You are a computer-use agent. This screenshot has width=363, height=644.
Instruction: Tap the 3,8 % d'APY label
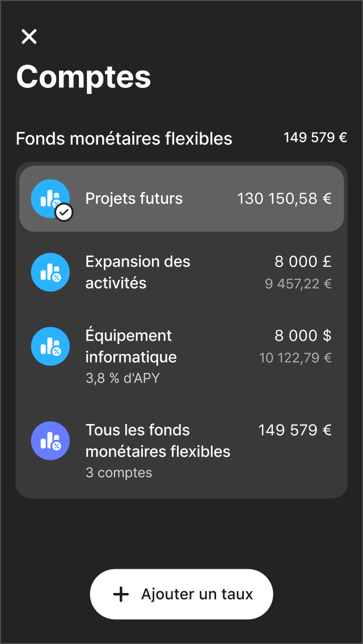click(x=123, y=378)
